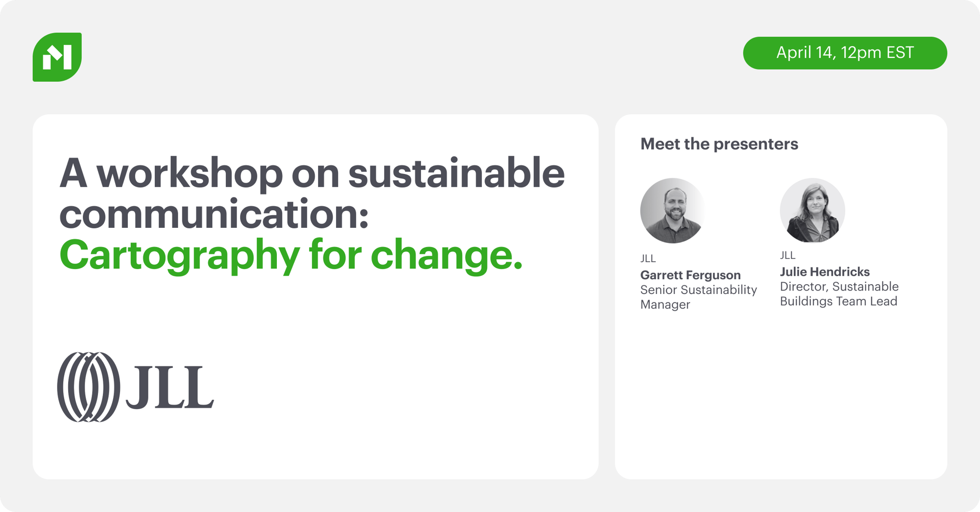Viewport: 980px width, 512px height.
Task: Click the white M mark inside logo
Action: [57, 57]
